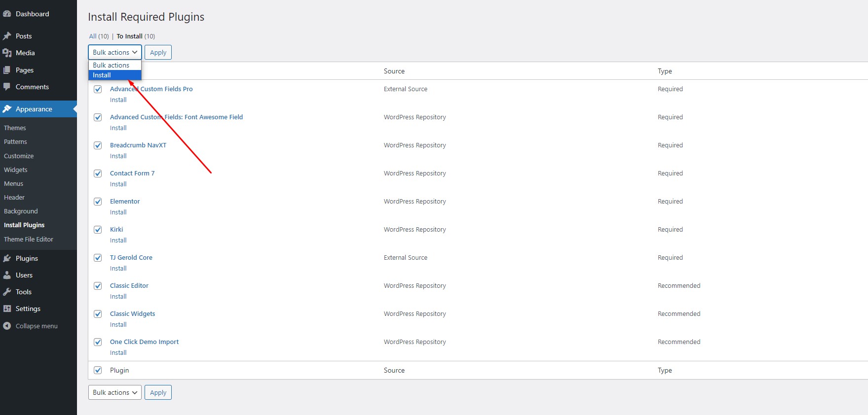This screenshot has height=415, width=868.
Task: Click the Source column header
Action: point(394,71)
